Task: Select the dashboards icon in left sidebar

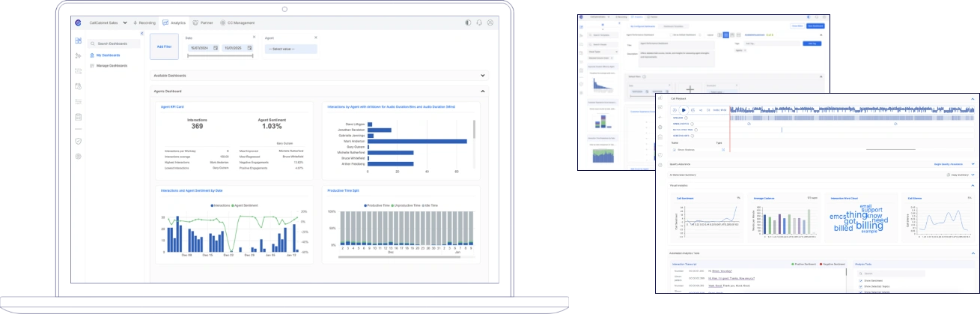Action: pos(78,40)
